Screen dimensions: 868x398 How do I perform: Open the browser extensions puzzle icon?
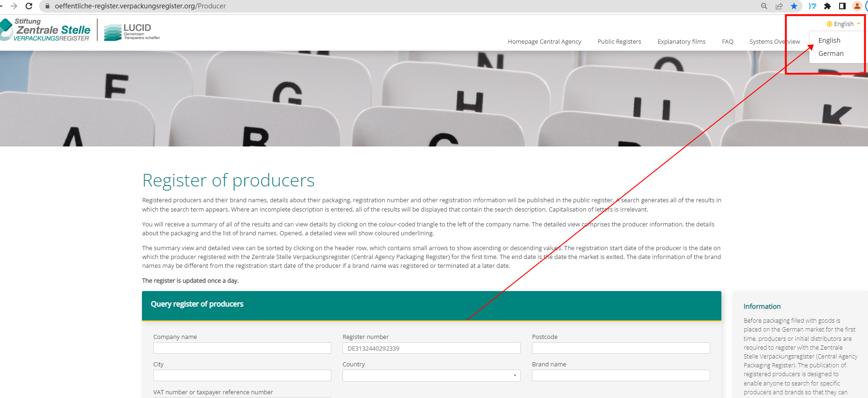click(x=827, y=6)
